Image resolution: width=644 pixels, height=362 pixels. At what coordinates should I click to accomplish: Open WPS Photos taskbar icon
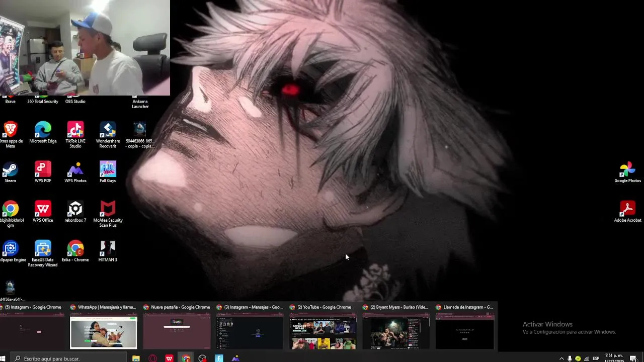(235, 358)
